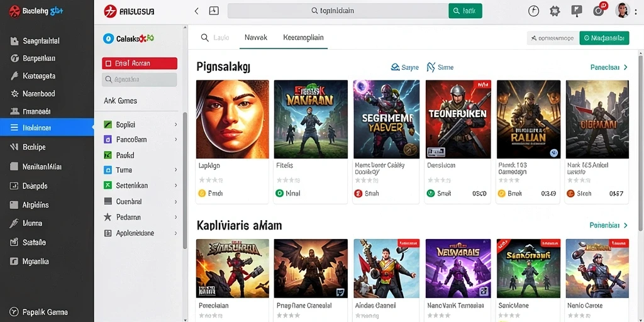Screen dimensions: 644x322
Task: Click the Mgtanlia sidebar icon
Action: (x=14, y=261)
